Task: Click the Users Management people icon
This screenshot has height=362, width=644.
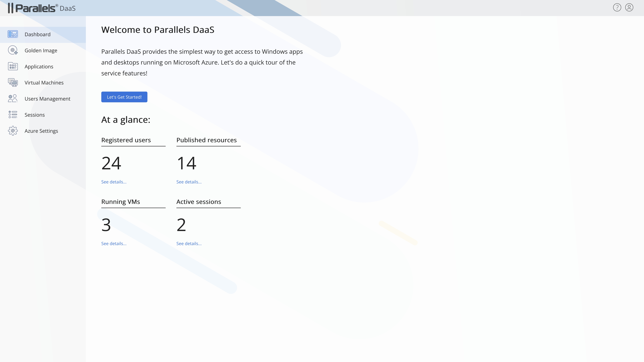Action: (x=13, y=98)
